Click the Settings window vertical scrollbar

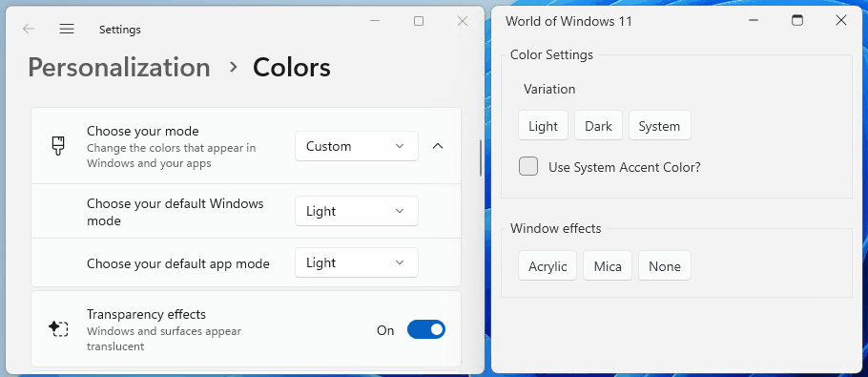(x=480, y=157)
